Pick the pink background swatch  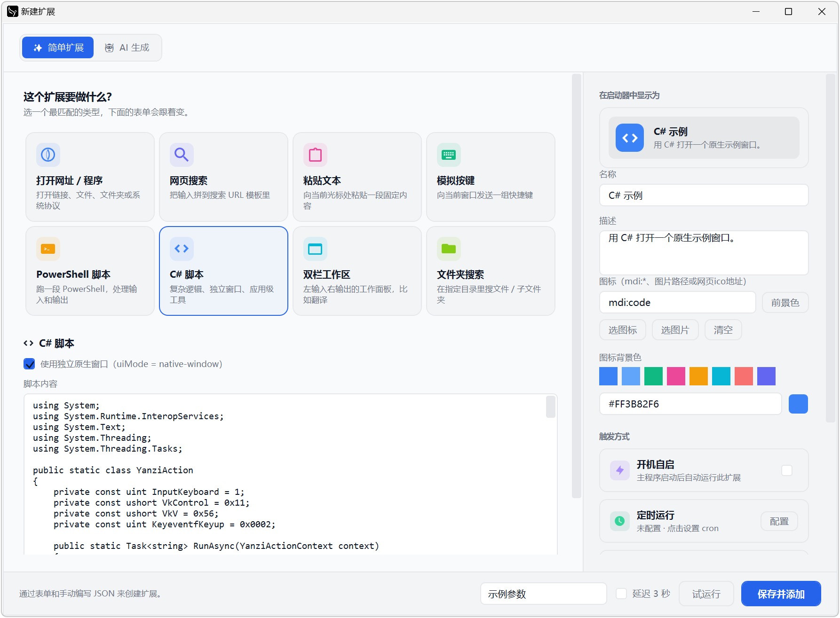(x=676, y=376)
